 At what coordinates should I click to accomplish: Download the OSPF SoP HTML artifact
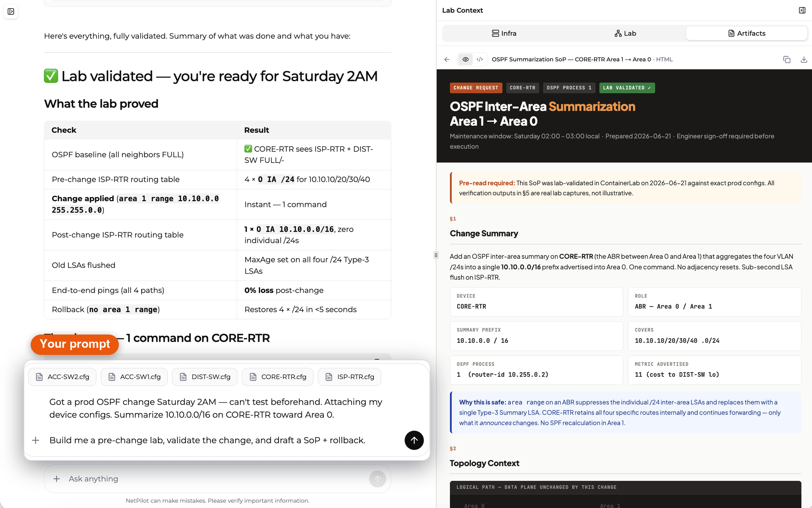click(804, 60)
